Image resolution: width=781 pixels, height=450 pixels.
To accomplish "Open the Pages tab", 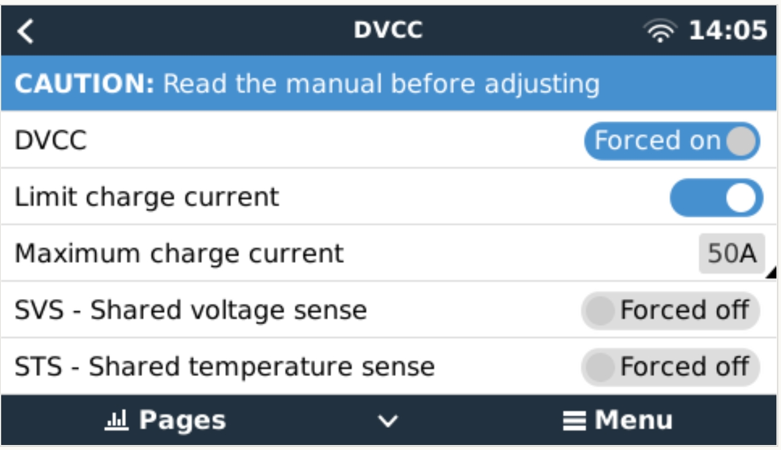I will (165, 420).
